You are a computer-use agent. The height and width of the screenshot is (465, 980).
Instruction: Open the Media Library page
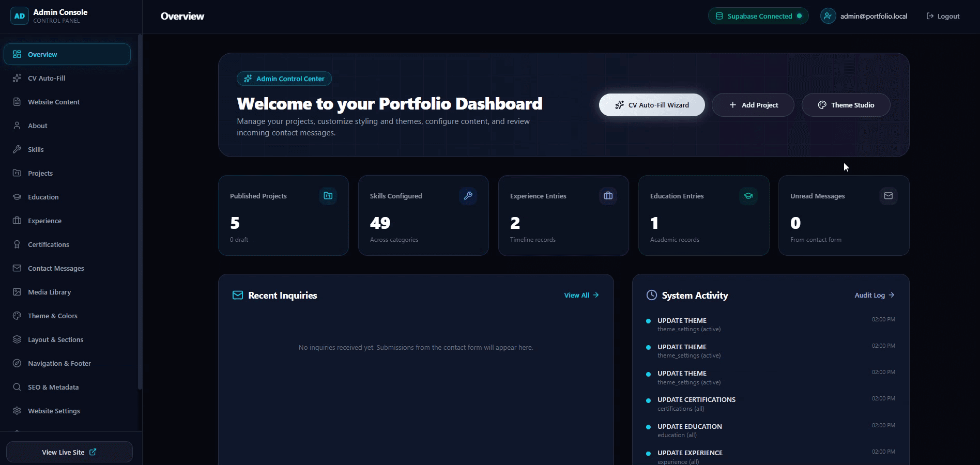click(x=67, y=292)
